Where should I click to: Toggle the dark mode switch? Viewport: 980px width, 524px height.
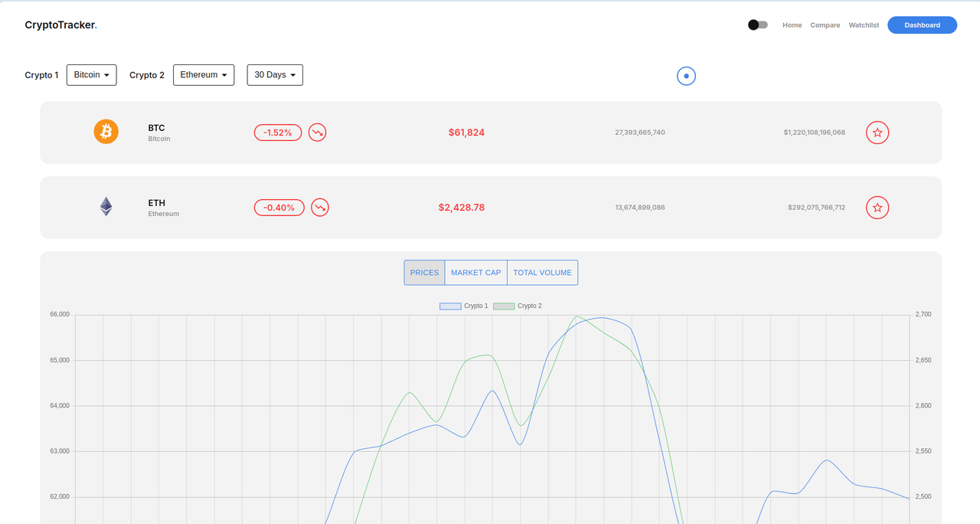tap(758, 25)
